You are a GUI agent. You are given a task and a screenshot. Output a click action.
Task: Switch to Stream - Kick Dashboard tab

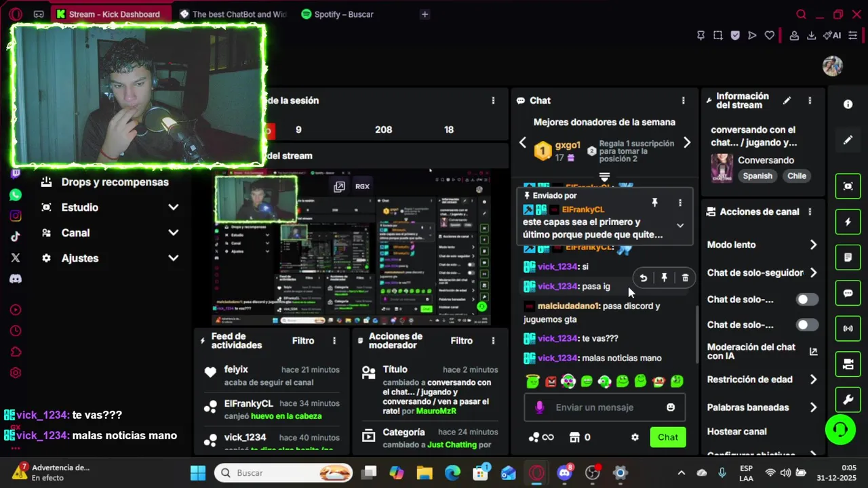(x=111, y=14)
